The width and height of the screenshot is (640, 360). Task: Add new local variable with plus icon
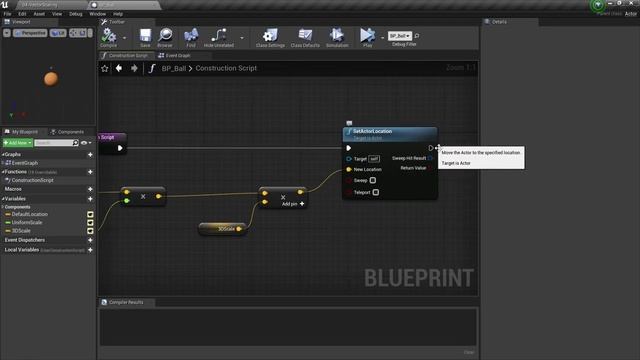coord(90,250)
